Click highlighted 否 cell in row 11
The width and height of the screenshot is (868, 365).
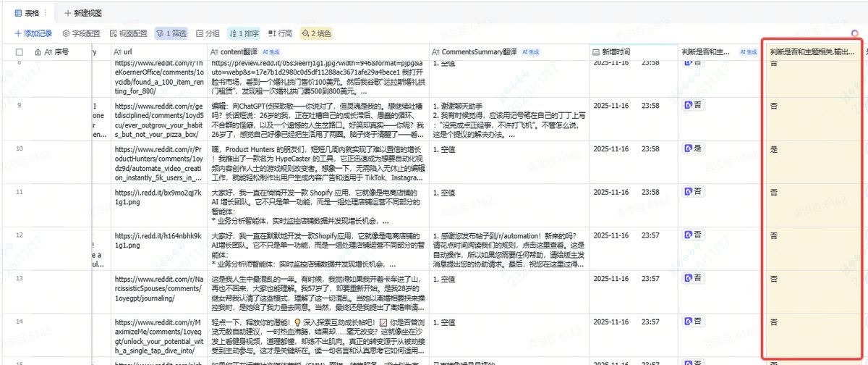pyautogui.click(x=812, y=205)
